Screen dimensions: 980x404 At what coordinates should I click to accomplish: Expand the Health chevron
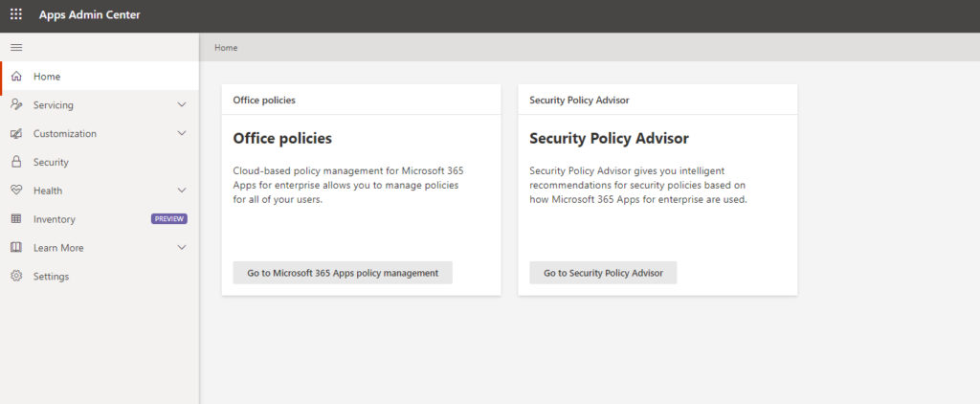182,191
